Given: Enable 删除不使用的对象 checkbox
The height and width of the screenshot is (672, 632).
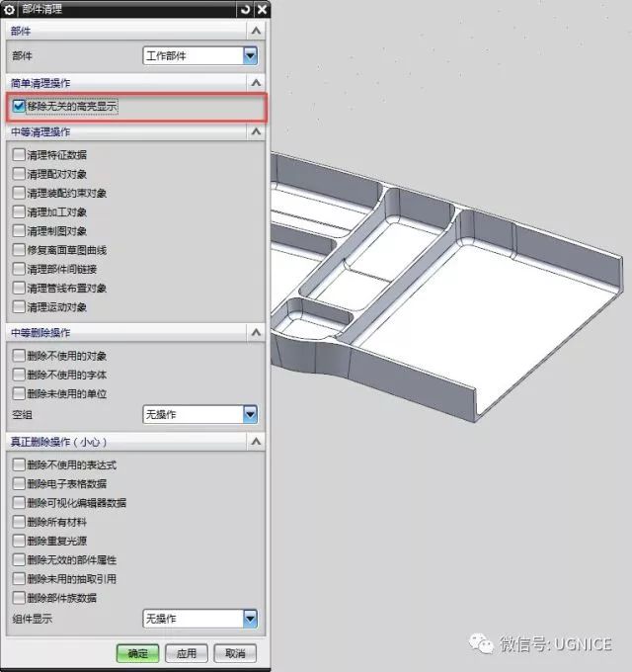Looking at the screenshot, I should (19, 356).
